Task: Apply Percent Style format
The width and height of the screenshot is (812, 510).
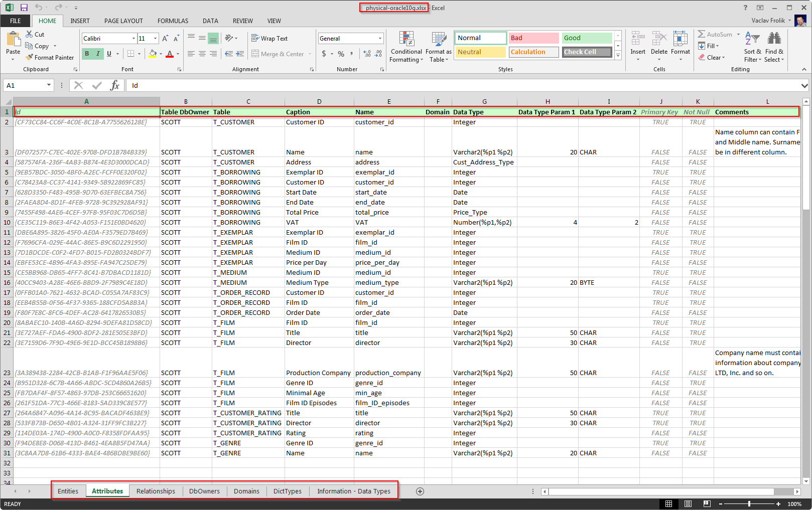Action: pos(341,54)
